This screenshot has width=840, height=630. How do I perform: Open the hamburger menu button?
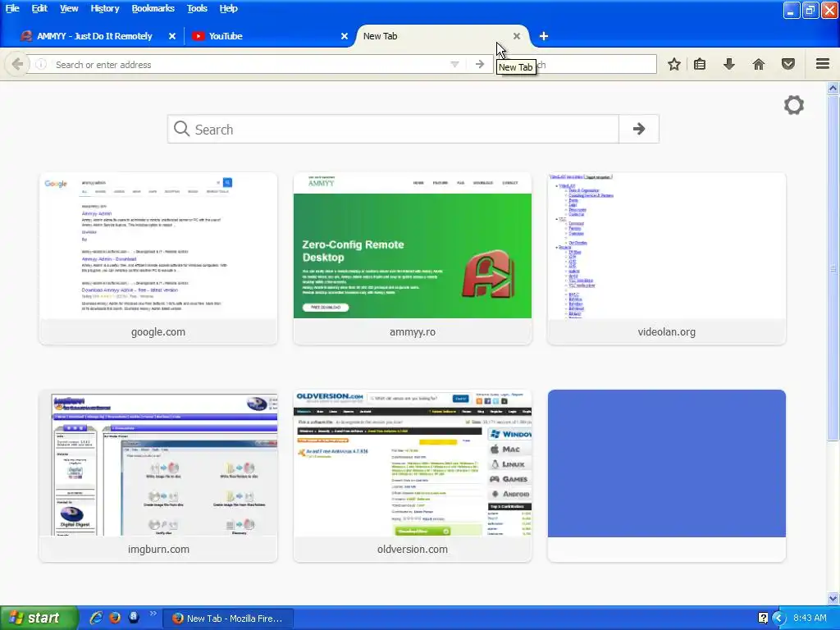(x=823, y=64)
